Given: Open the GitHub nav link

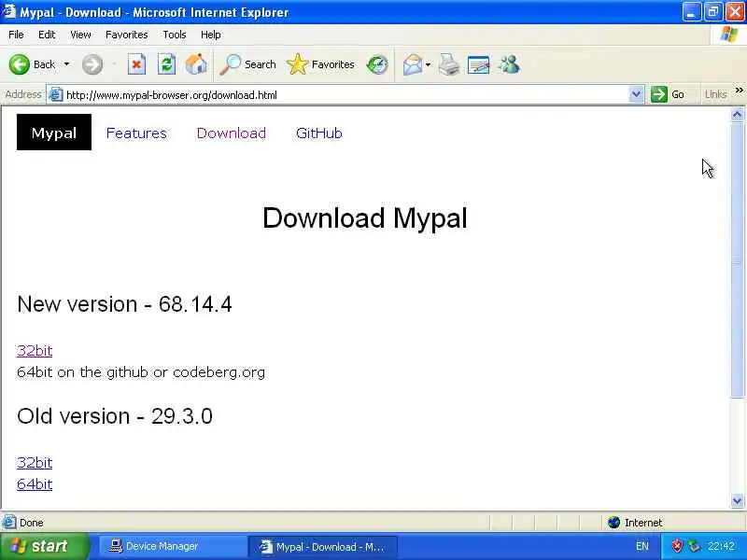Looking at the screenshot, I should [318, 133].
